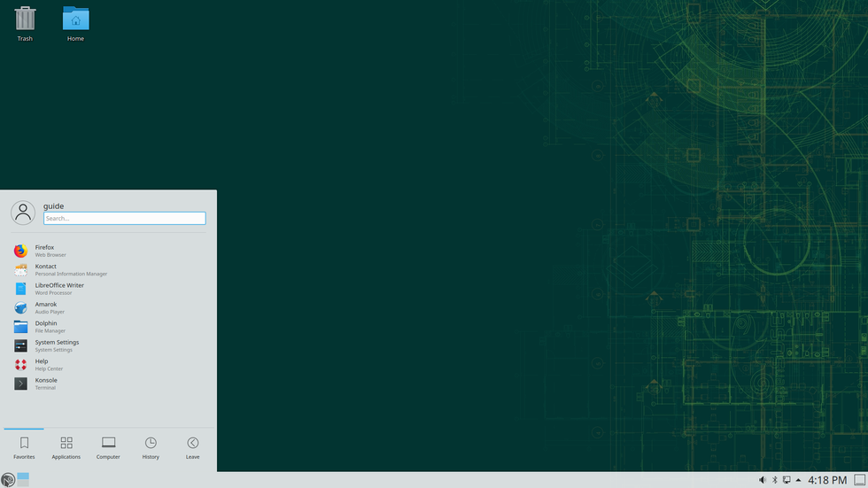Click the network connection tray icon
The width and height of the screenshot is (868, 488).
[x=787, y=480]
